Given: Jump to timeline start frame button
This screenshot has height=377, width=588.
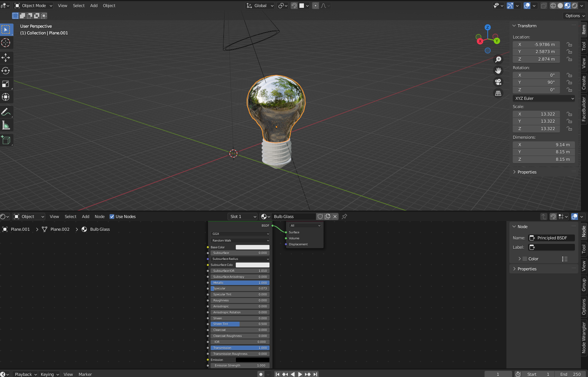Looking at the screenshot, I should pyautogui.click(x=277, y=374).
